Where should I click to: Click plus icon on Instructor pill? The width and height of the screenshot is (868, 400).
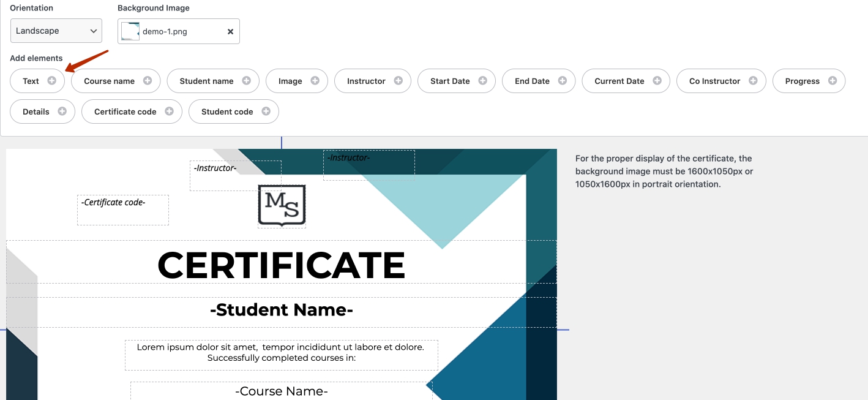click(398, 81)
